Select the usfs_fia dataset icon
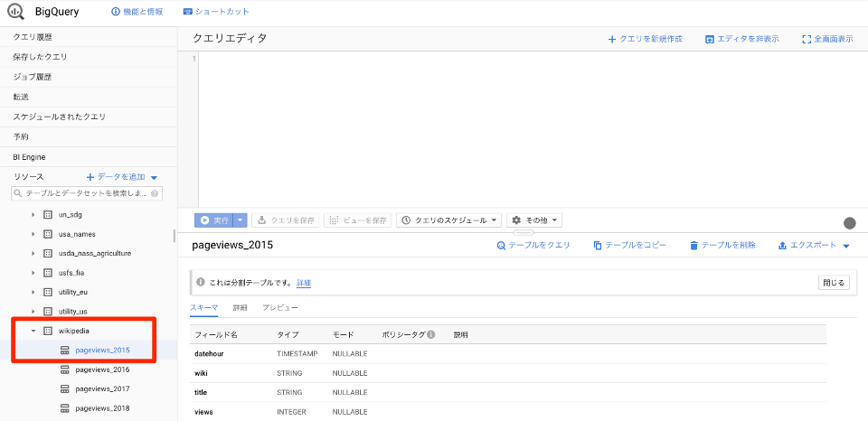This screenshot has width=868, height=421. point(48,273)
